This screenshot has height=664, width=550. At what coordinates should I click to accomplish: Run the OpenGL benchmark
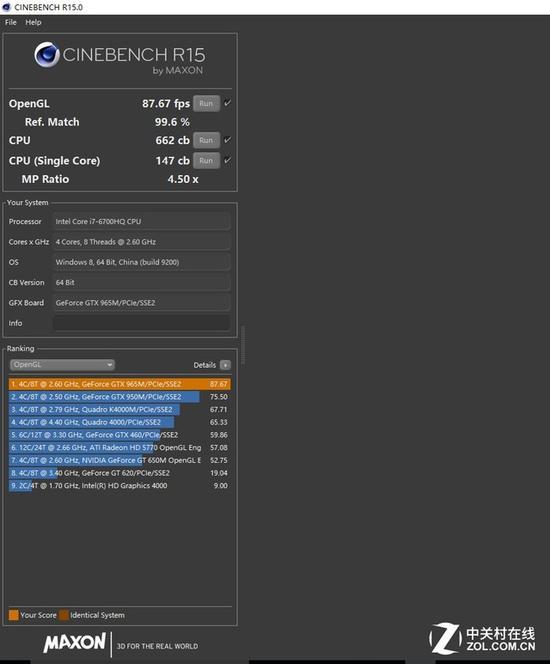(x=207, y=103)
